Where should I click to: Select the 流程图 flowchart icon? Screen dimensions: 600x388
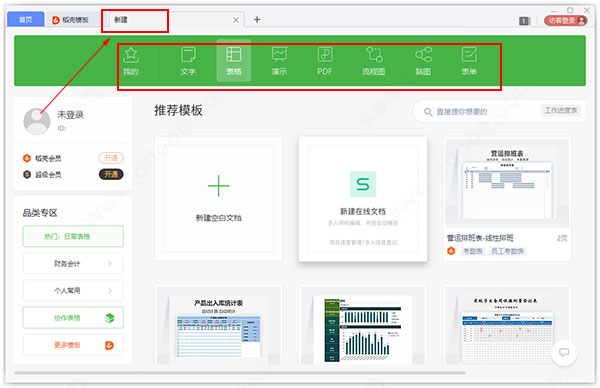click(374, 60)
